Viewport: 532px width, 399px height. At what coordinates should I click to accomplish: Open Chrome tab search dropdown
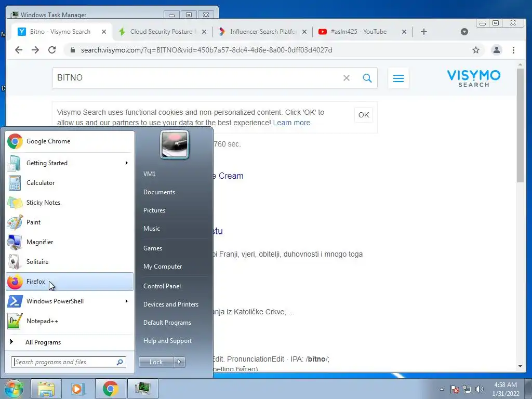pos(464,32)
